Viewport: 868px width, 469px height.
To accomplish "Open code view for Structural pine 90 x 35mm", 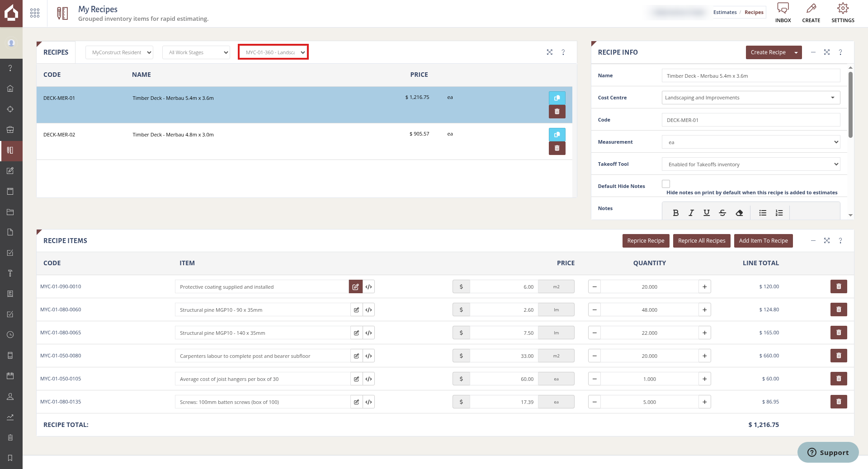I will coord(369,310).
